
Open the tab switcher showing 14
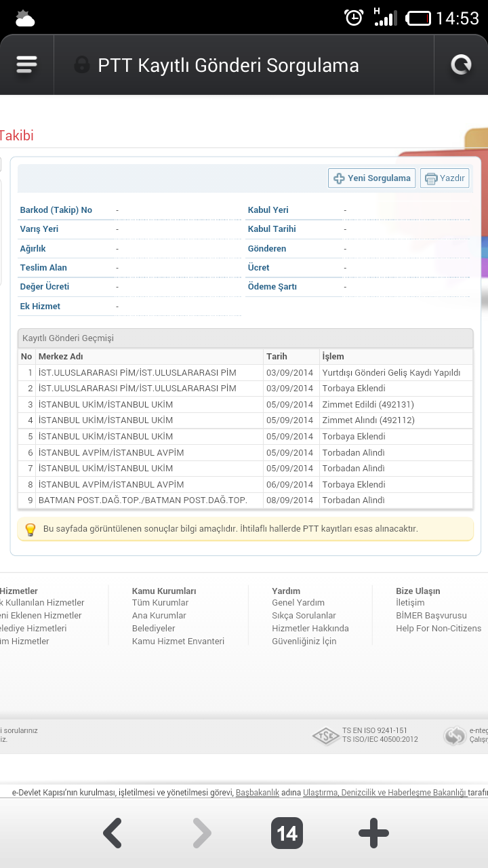pos(287,833)
